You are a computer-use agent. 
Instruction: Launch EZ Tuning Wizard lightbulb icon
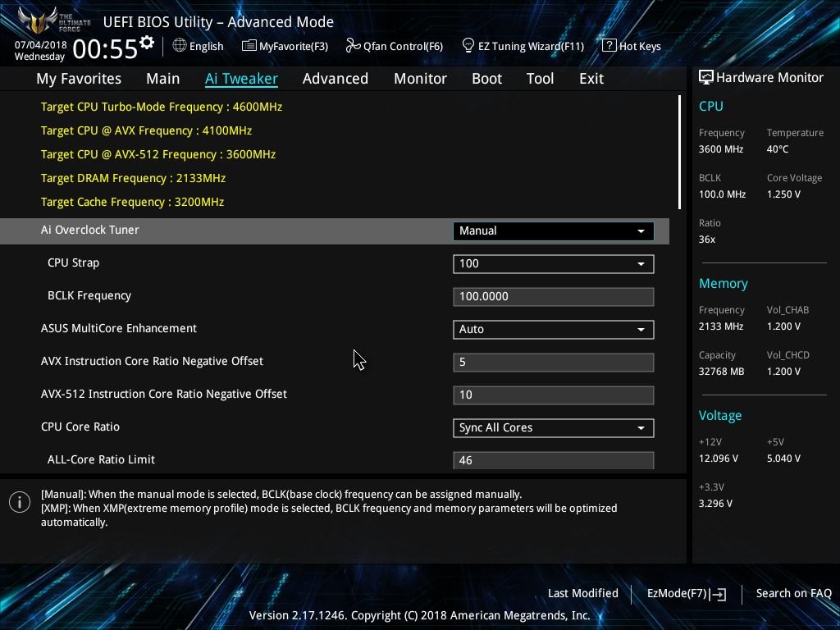pos(468,46)
